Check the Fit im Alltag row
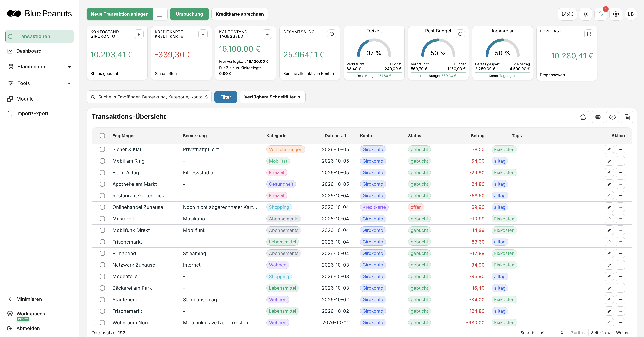Viewport: 644px width, 337px height. tap(102, 172)
